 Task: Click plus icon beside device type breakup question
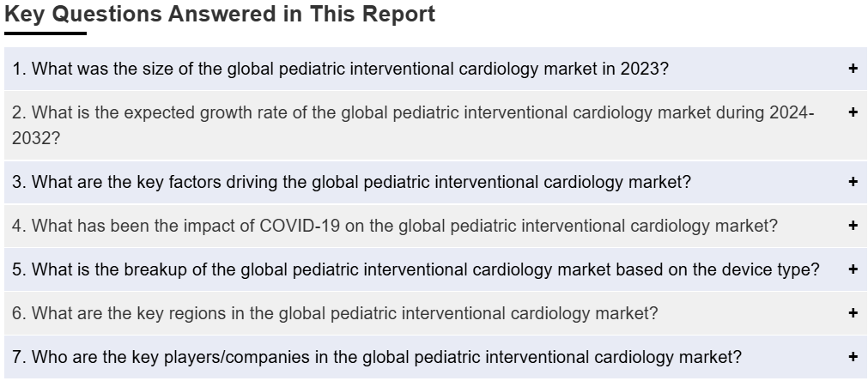coord(853,269)
